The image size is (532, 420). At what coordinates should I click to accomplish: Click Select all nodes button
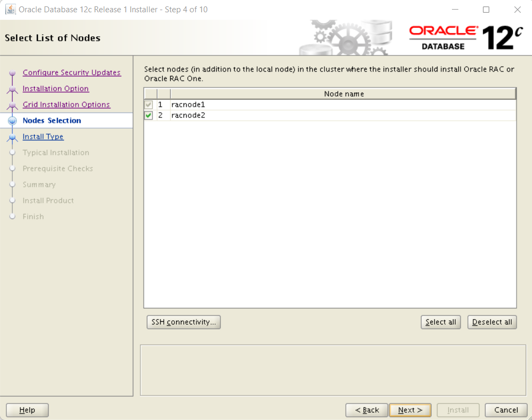click(x=441, y=322)
